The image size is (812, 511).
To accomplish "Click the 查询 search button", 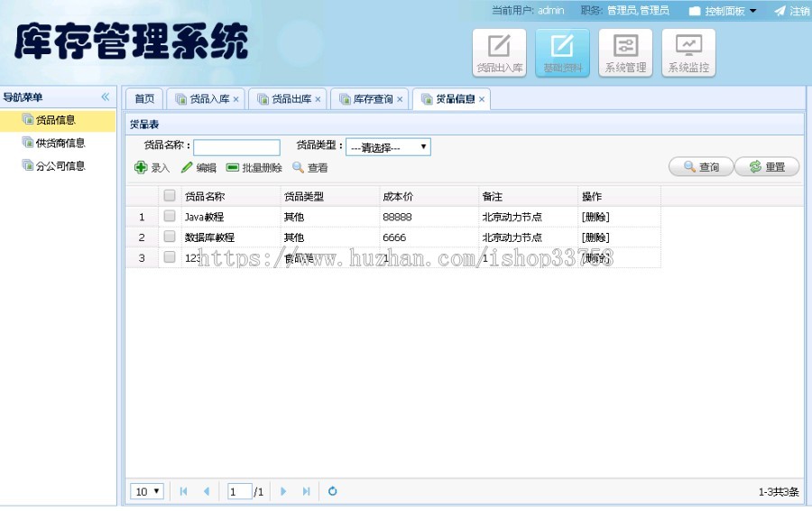I will [701, 167].
